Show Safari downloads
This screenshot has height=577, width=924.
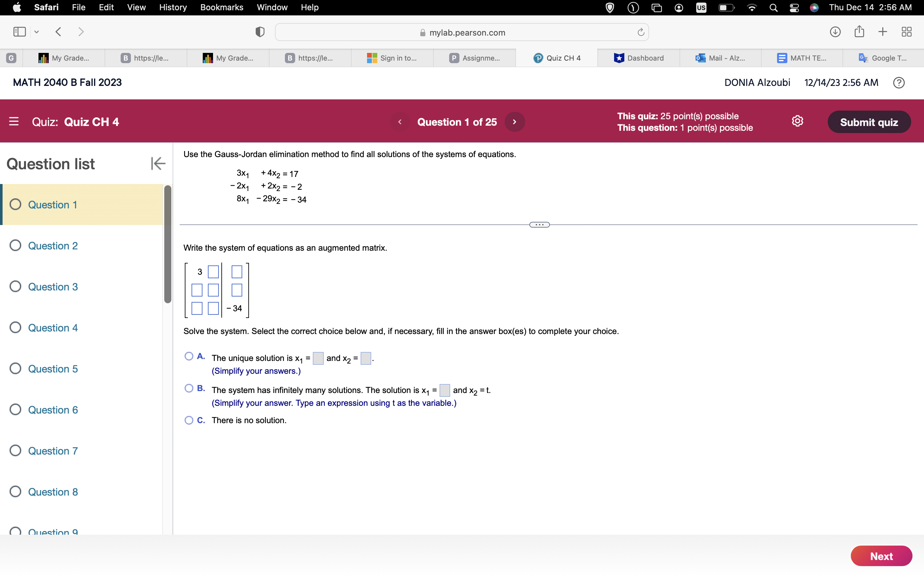tap(835, 32)
